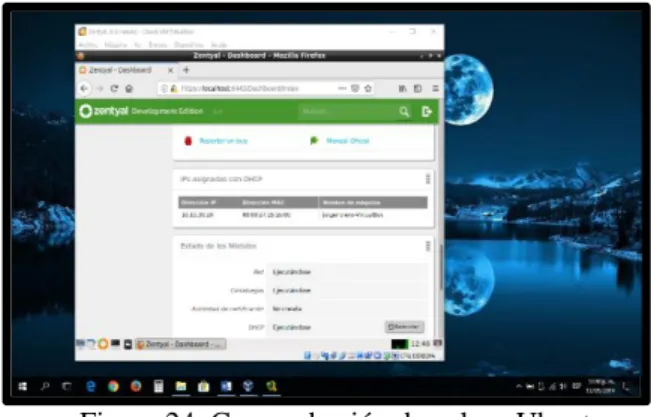Click the Firefox back arrow button
Viewport: 651px width, 417px height.
[x=84, y=88]
